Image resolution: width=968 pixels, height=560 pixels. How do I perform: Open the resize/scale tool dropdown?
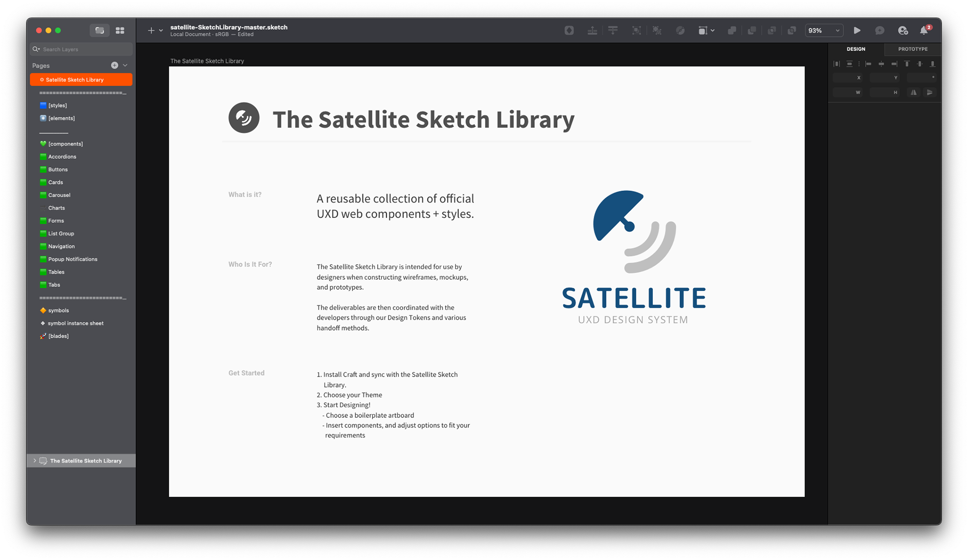(706, 30)
